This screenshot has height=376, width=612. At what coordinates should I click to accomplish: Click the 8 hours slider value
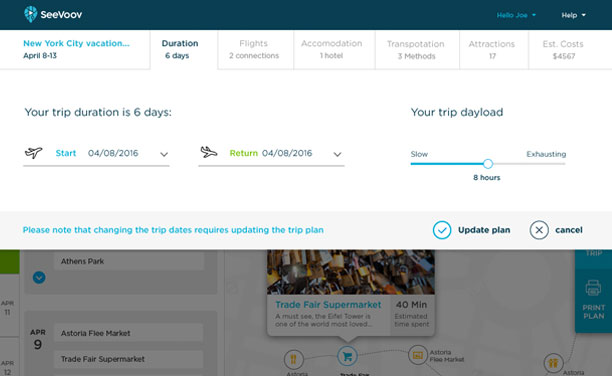pyautogui.click(x=487, y=177)
